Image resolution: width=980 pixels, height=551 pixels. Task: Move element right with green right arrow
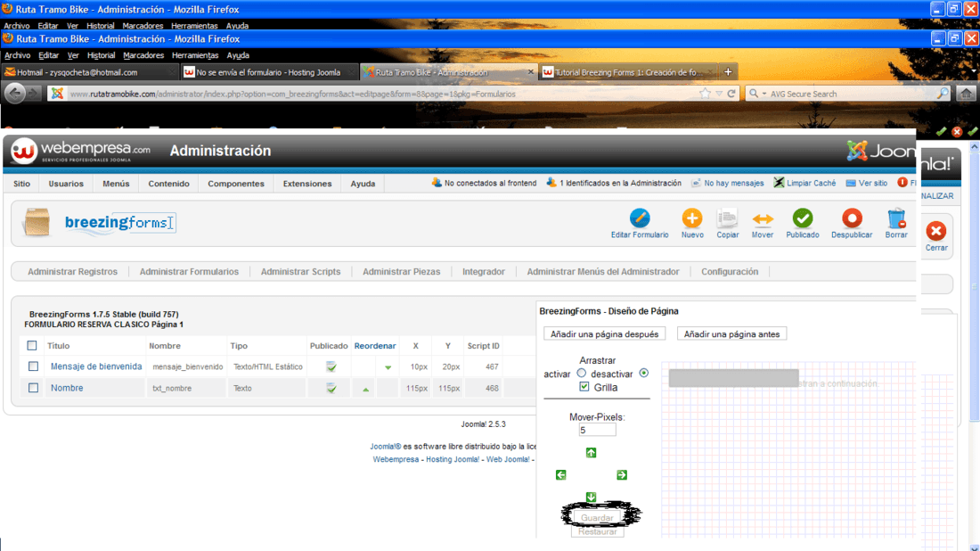coord(621,474)
